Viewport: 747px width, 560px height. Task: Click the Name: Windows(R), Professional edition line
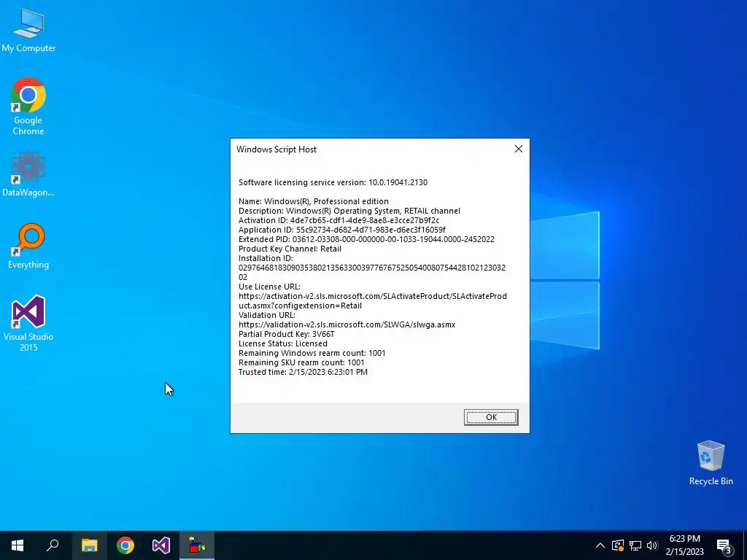[314, 201]
